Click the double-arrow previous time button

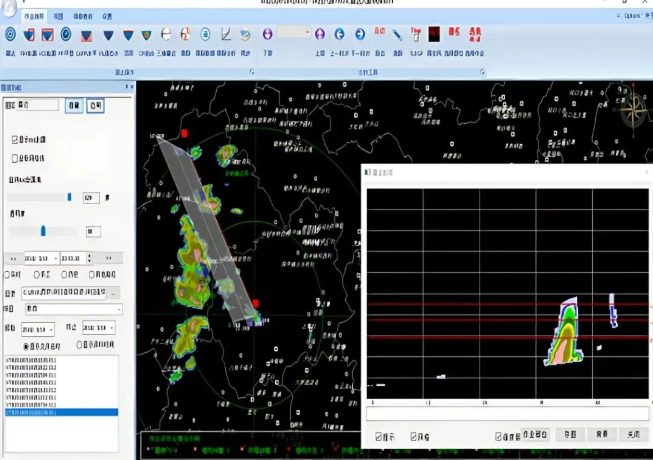(13, 259)
